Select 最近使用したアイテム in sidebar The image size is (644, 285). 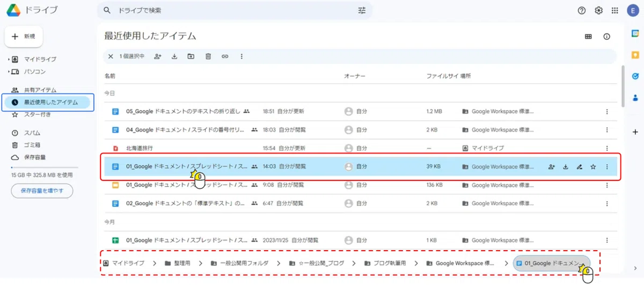tap(48, 102)
